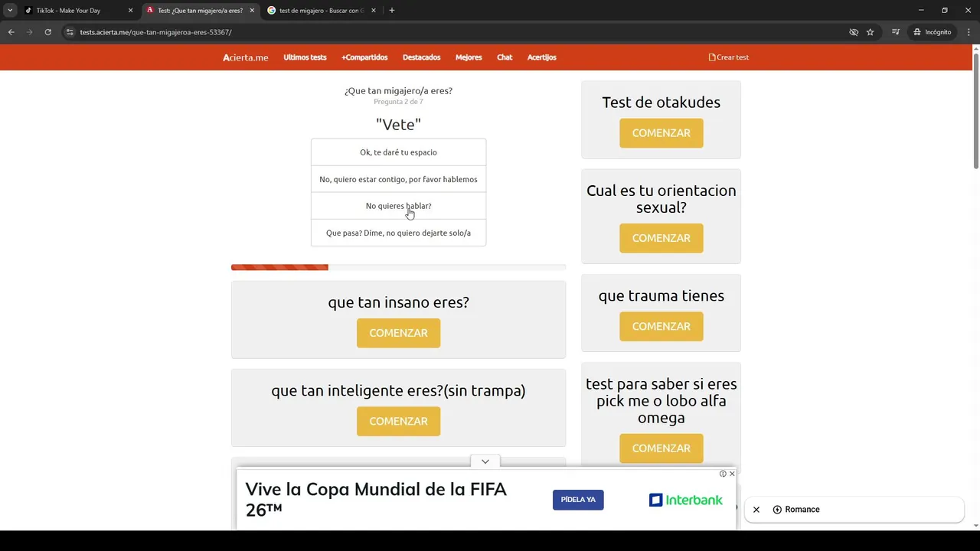Click the browser back arrow
Viewport: 980px width, 551px height.
point(11,32)
